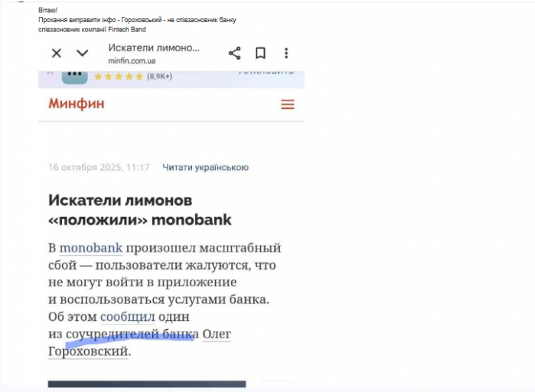
Task: Tap the share icon in browser bar
Action: pyautogui.click(x=235, y=54)
